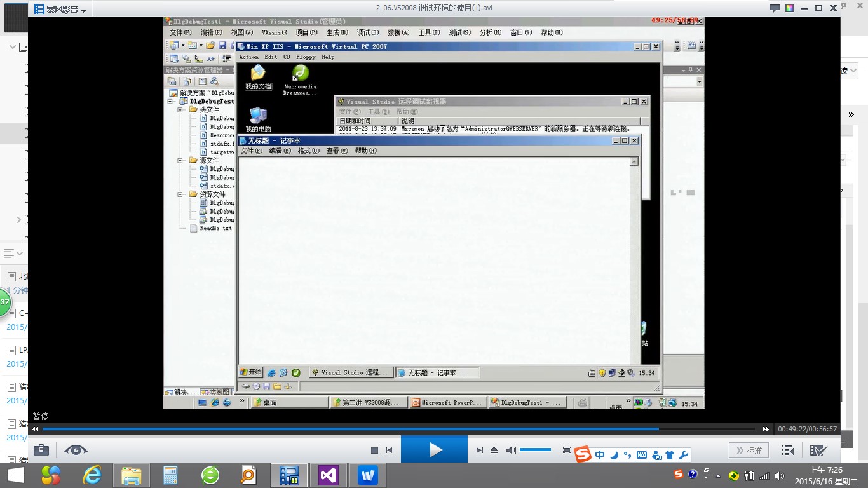Open the 暴风影音 main menu dropdown

pyautogui.click(x=61, y=9)
